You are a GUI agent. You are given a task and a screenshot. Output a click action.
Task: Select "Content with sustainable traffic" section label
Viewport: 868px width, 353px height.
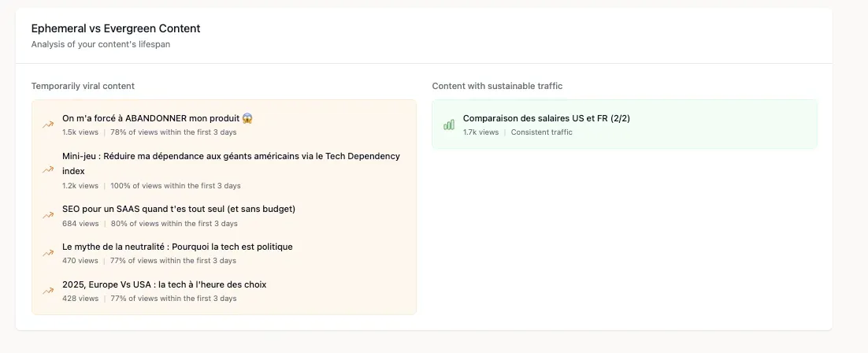[497, 86]
